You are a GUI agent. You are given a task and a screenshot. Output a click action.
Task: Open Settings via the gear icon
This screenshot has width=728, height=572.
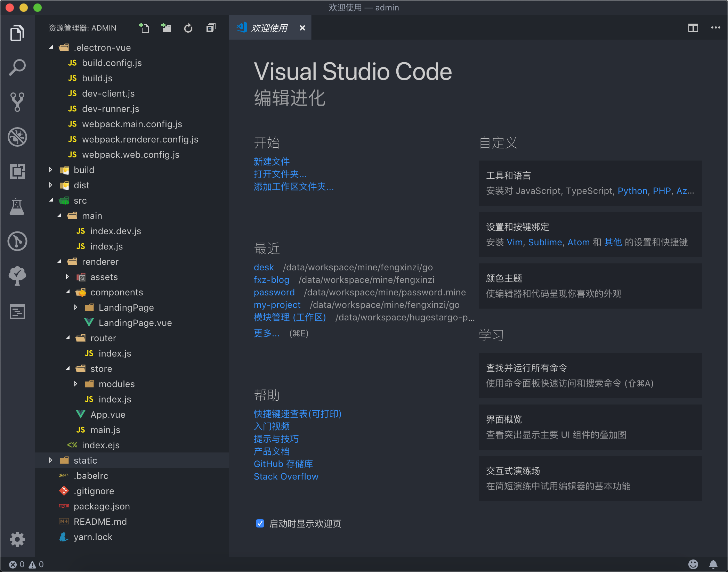click(x=17, y=539)
